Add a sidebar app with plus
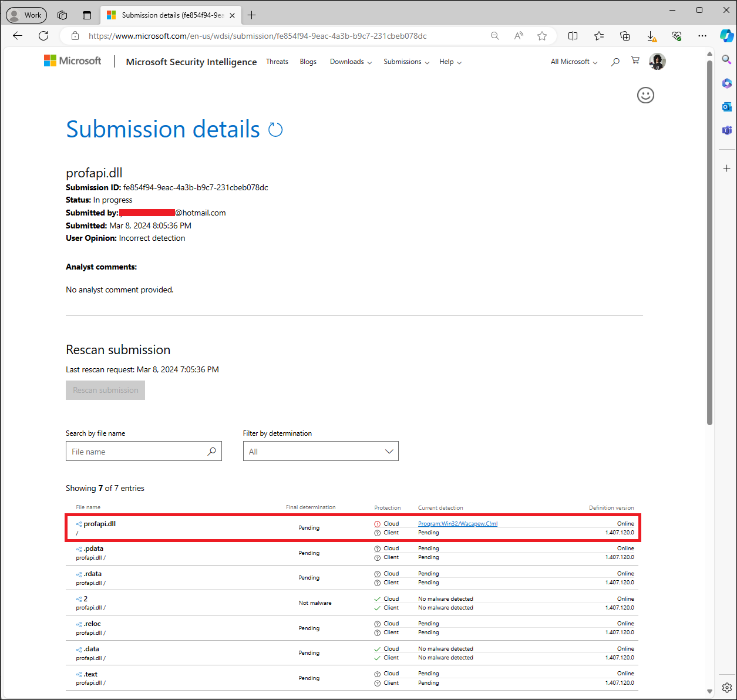Screen dimensions: 737x700 (x=726, y=168)
